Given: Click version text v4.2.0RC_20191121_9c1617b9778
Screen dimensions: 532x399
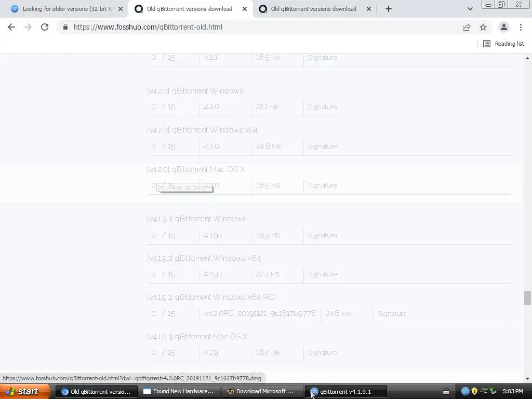Looking at the screenshot, I should pos(260,313).
